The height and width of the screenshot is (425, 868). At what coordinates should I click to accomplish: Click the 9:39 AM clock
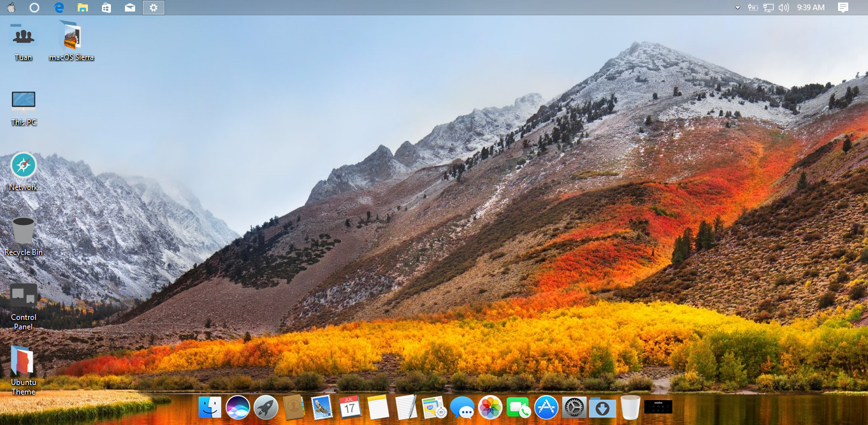tap(811, 8)
